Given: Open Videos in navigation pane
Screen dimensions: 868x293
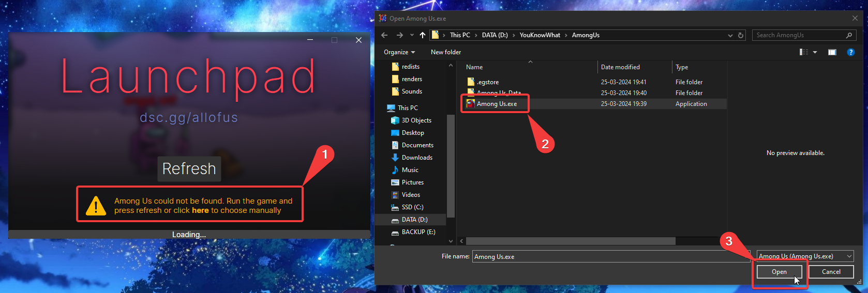Looking at the screenshot, I should click(x=411, y=195).
